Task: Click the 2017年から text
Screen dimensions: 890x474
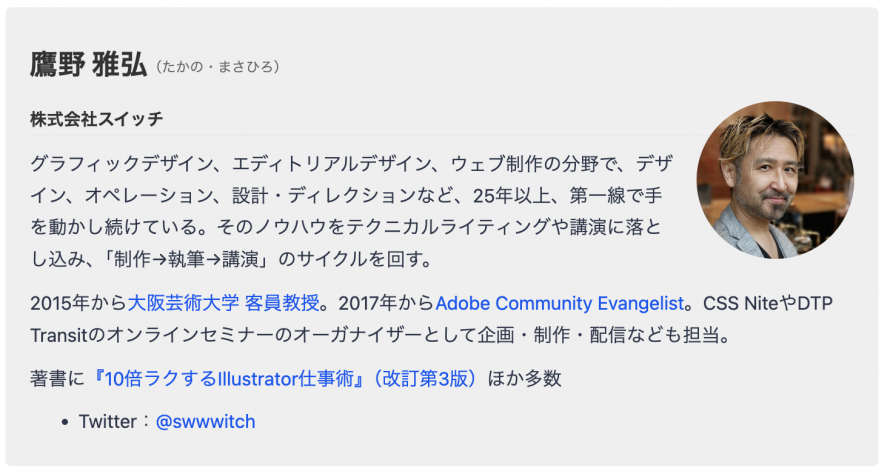Action: tap(387, 303)
